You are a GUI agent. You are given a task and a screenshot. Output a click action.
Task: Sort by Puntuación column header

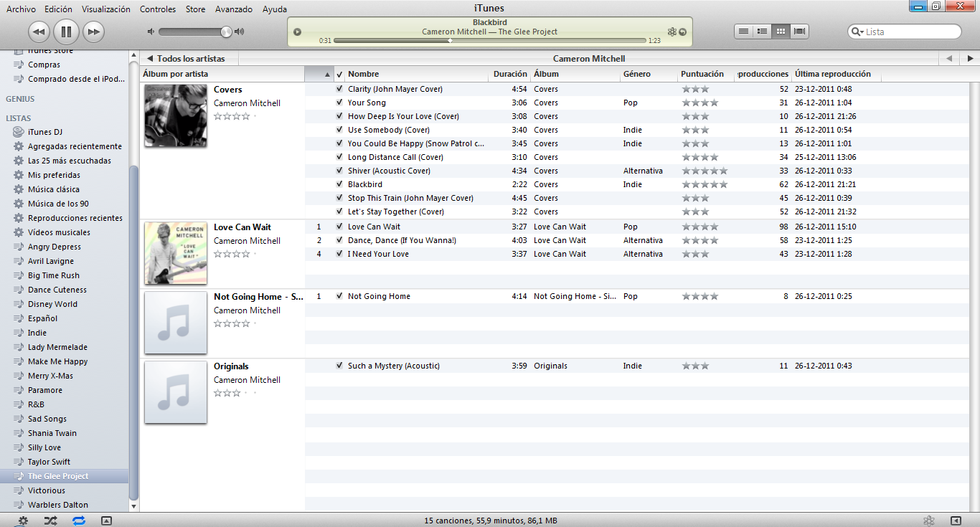tap(706, 74)
